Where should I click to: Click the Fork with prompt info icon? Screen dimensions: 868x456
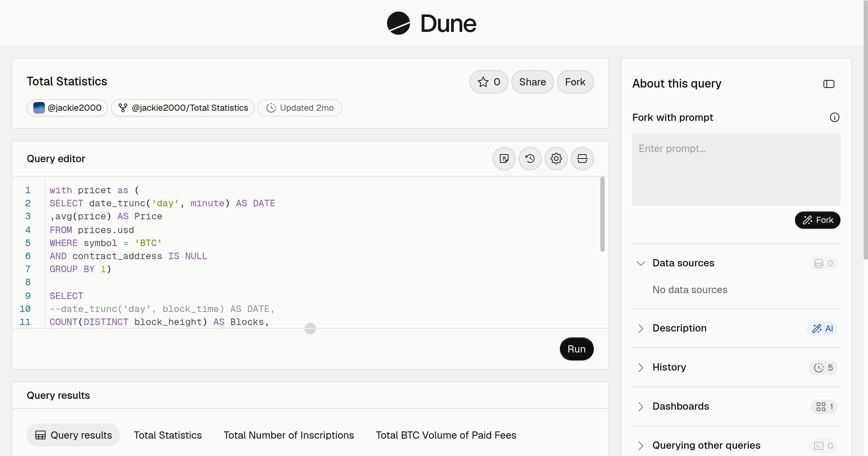(834, 117)
